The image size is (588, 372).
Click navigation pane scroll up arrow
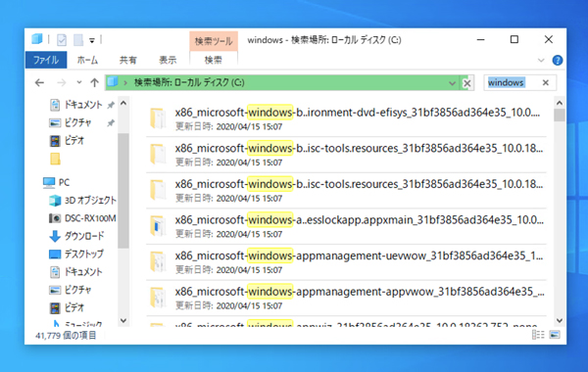click(x=123, y=103)
